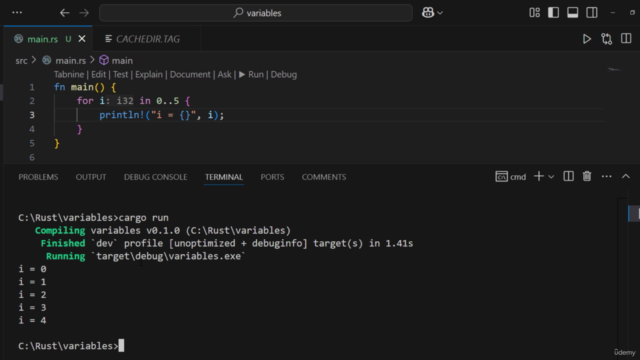Toggle the bottom panel visibility
The height and width of the screenshot is (360, 640).
[573, 13]
